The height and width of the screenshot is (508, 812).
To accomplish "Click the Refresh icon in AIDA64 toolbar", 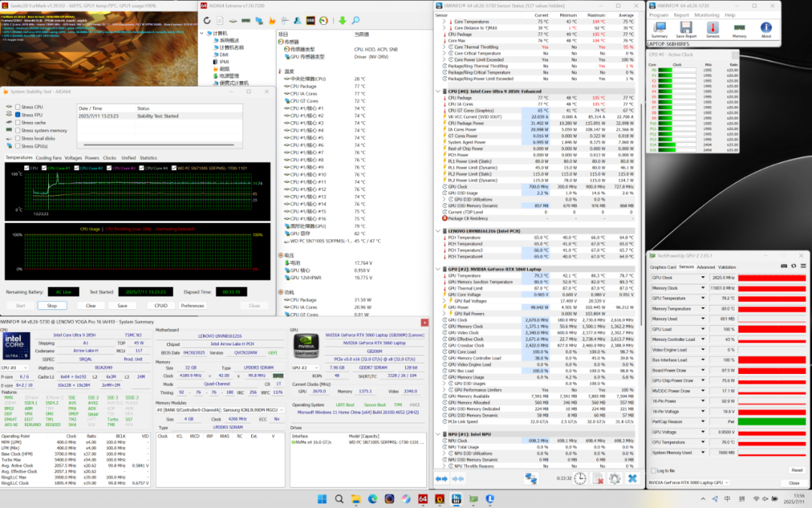I will (207, 21).
